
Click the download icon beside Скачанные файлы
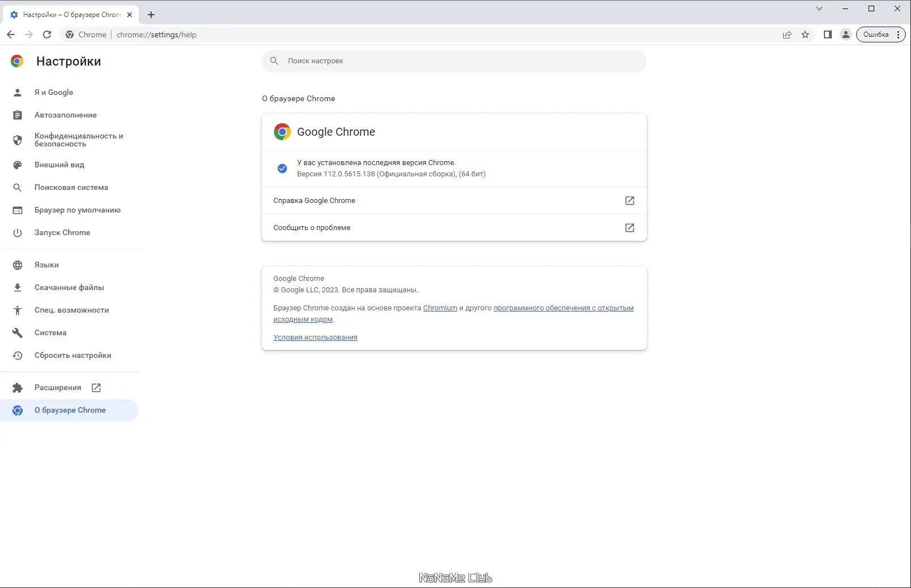[x=18, y=287]
